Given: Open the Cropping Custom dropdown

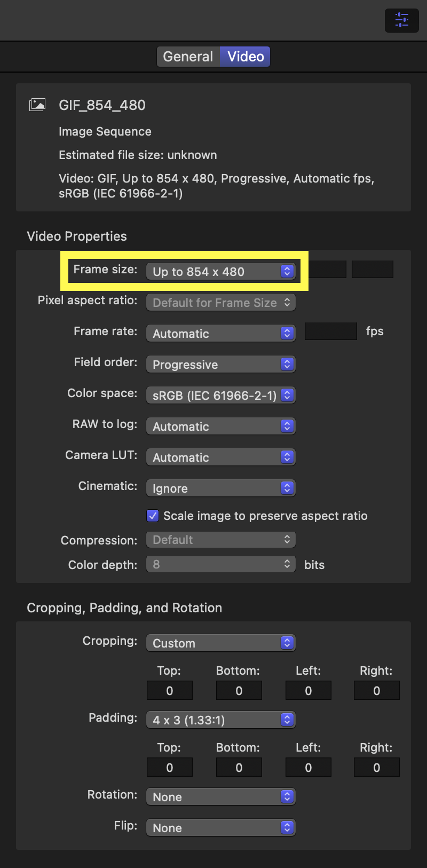Looking at the screenshot, I should coord(221,643).
